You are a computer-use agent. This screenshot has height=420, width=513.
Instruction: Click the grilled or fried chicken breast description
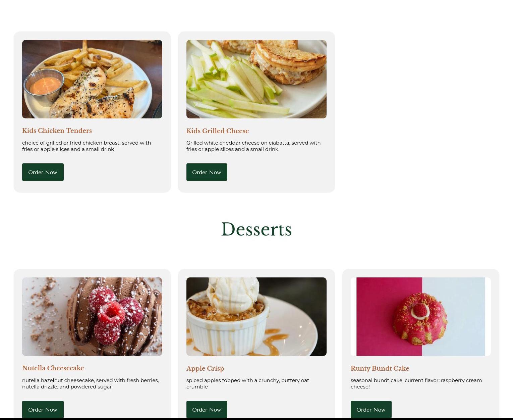87,146
